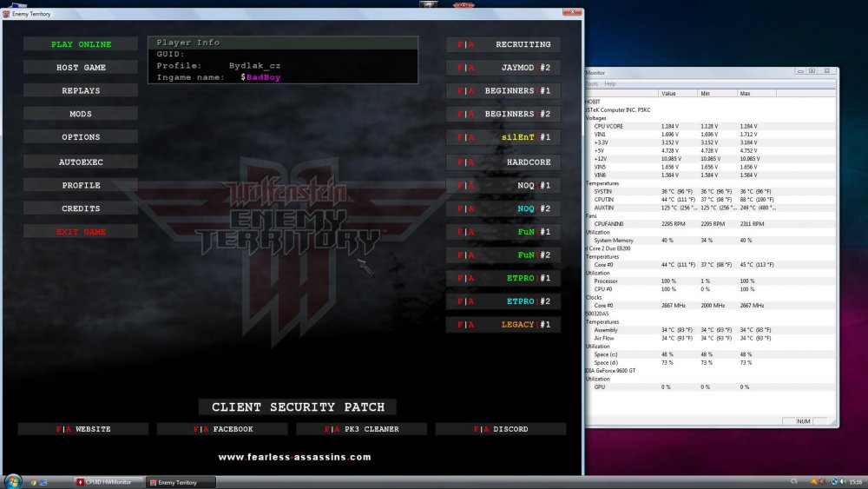Switch to CPUID HWMonitor taskbar button
The width and height of the screenshot is (868, 489).
(108, 482)
